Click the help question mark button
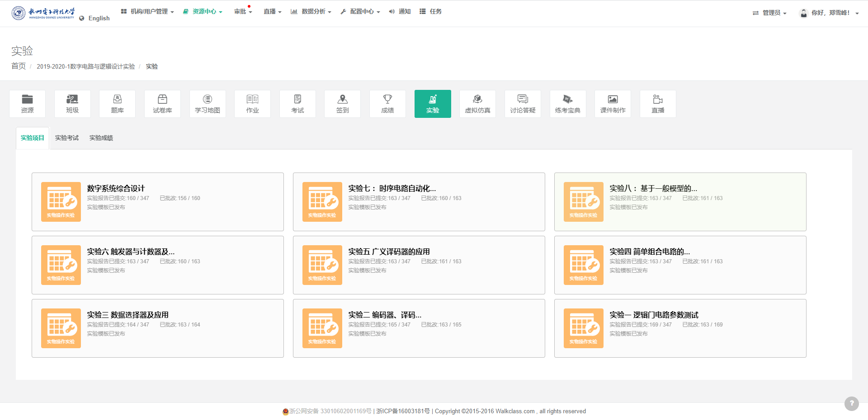 tap(851, 403)
